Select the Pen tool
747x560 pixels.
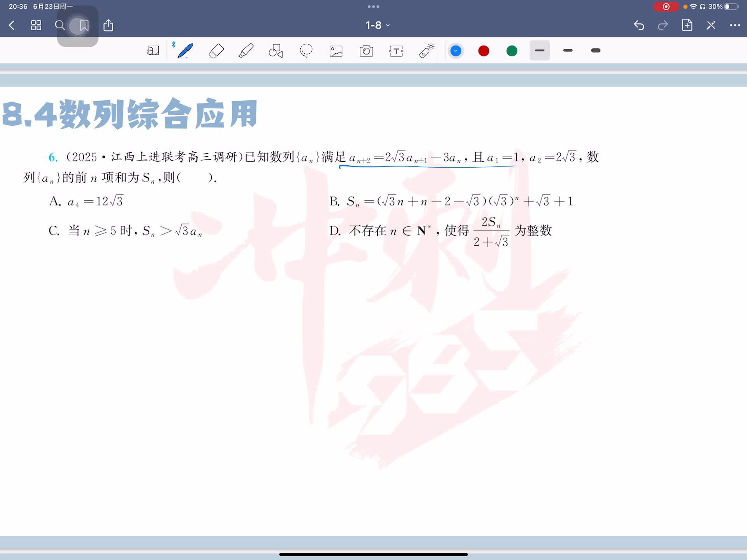(x=185, y=51)
